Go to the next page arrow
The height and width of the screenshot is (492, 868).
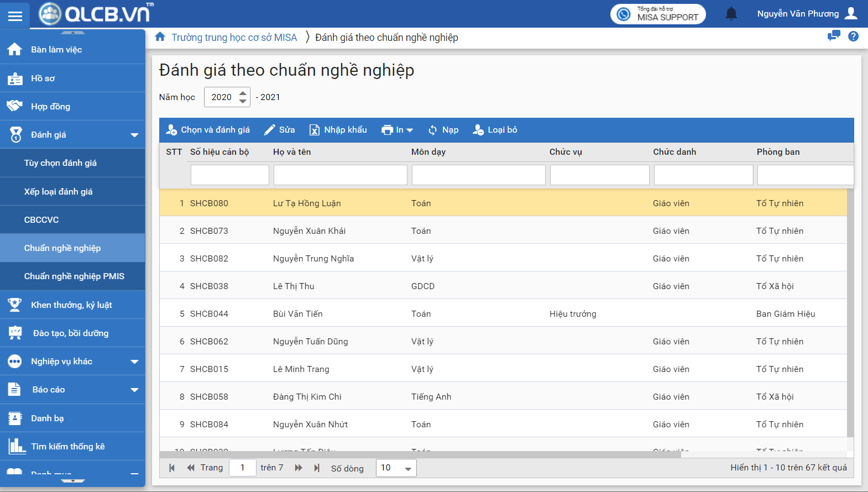[x=299, y=468]
